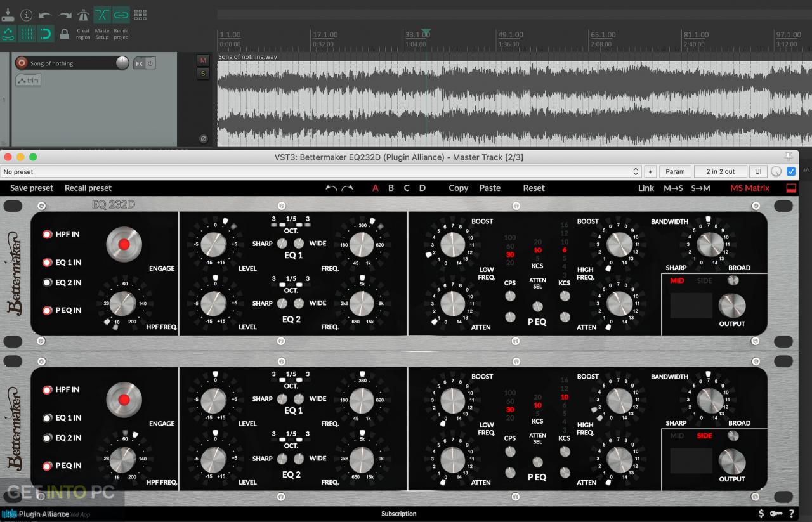Toggle EQ 1 IN on the upper unit
This screenshot has height=522, width=812.
(x=47, y=263)
